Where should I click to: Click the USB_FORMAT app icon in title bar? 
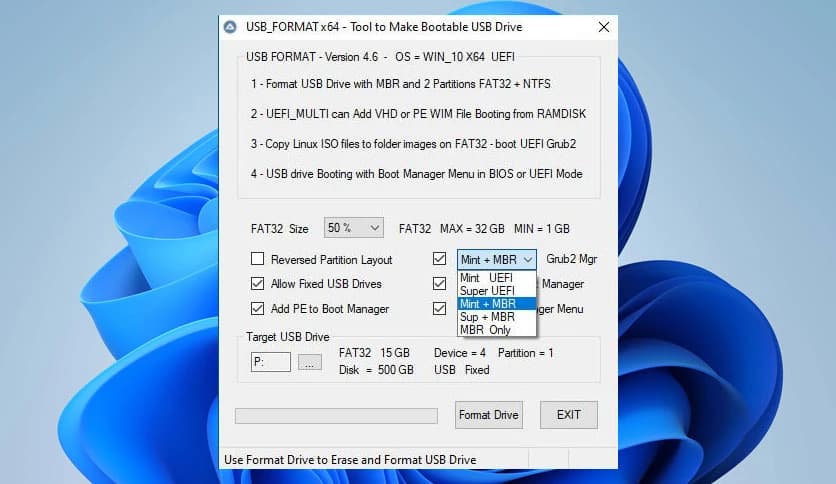(x=230, y=27)
